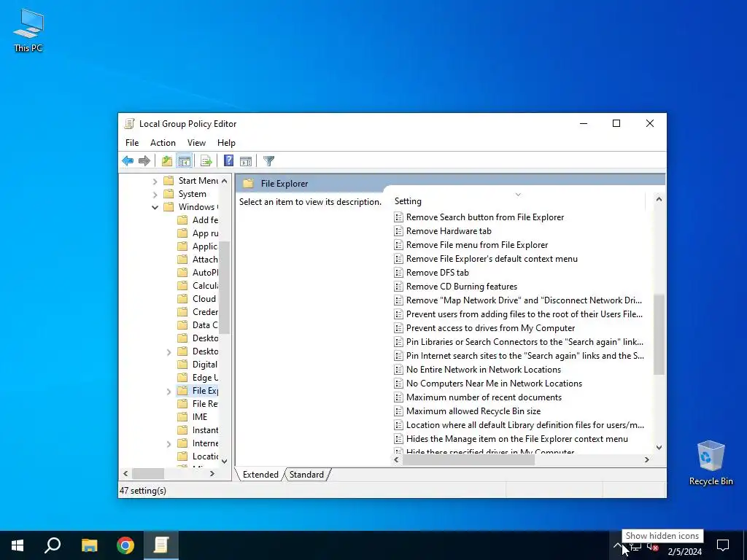
Task: Launch Google Chrome from the taskbar
Action: click(125, 545)
